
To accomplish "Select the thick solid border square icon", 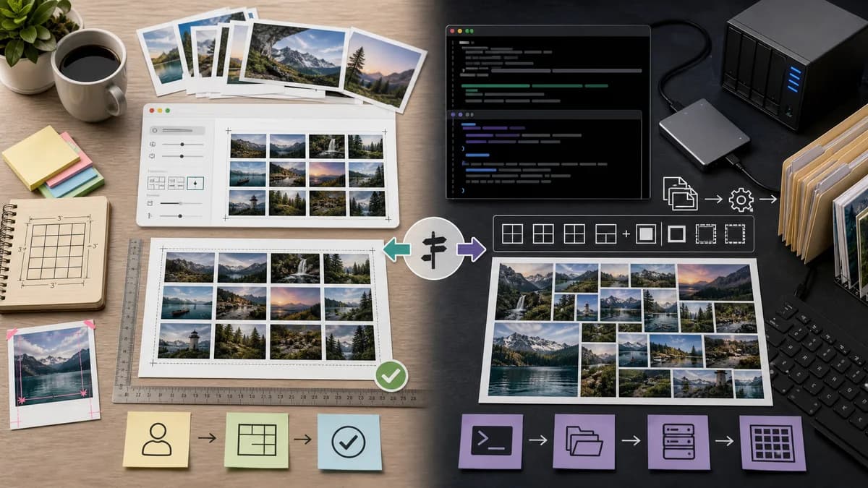I will [x=676, y=234].
